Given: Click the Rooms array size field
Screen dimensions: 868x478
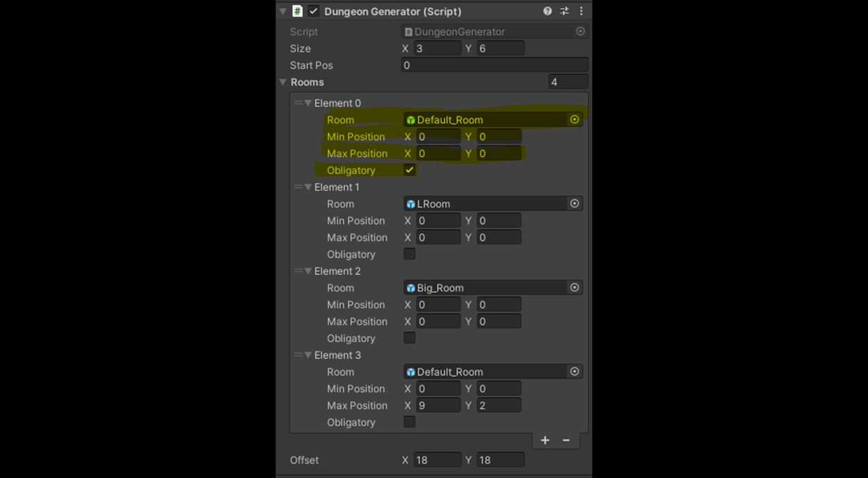Looking at the screenshot, I should coord(568,83).
